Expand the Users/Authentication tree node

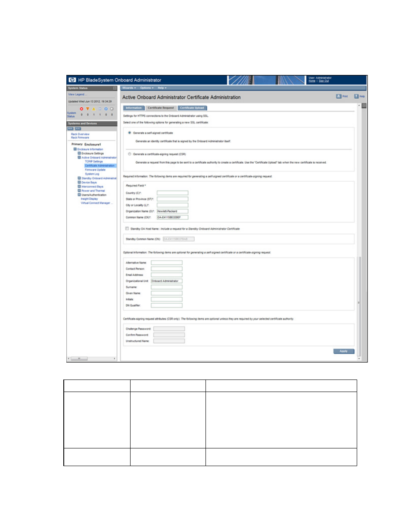(x=79, y=195)
